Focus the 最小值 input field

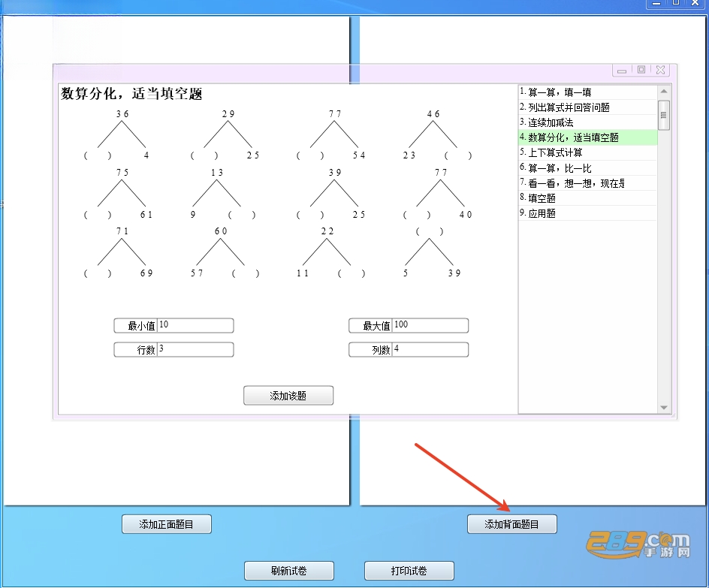(195, 325)
